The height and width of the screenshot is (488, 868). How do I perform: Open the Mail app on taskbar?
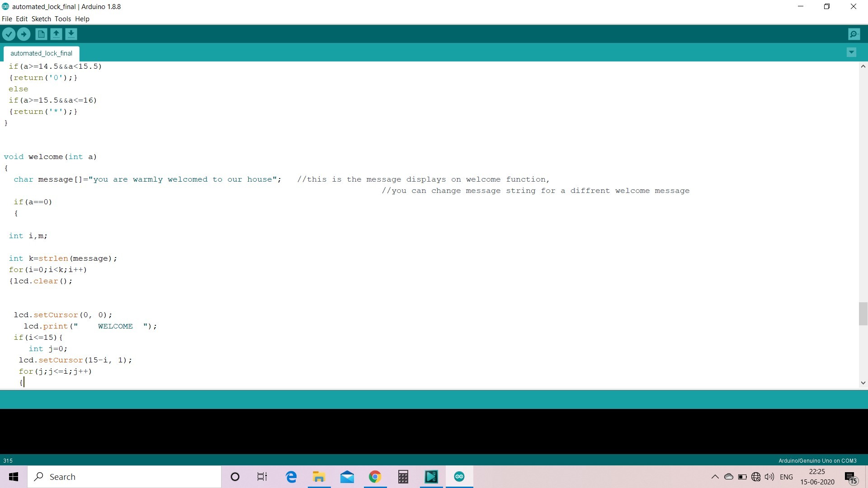coord(347,477)
